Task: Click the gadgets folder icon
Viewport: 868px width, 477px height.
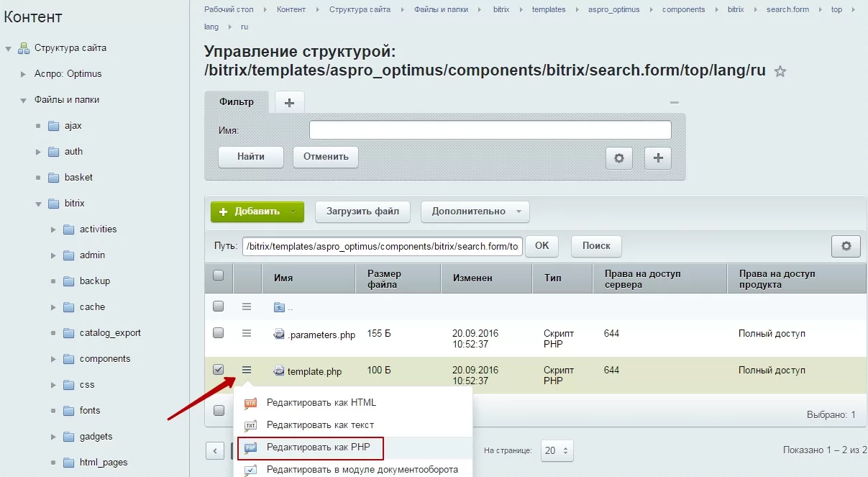Action: tap(69, 437)
